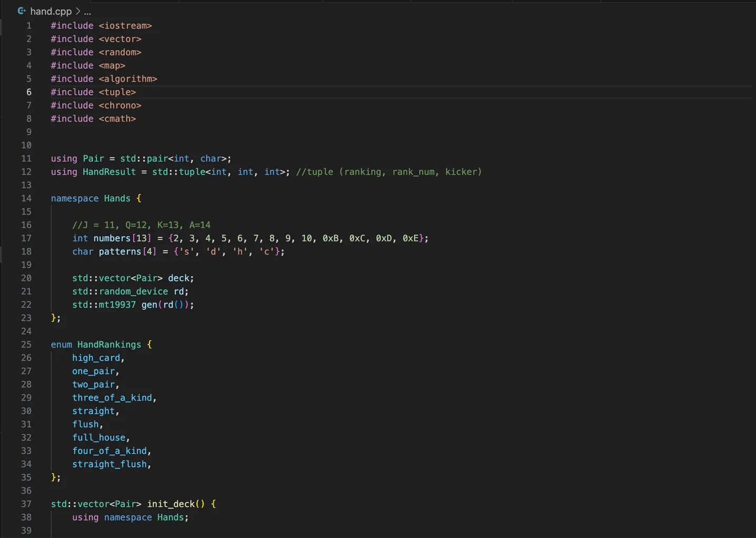Screen dimensions: 756x538
Task: Click on '<iostream>' include text
Action: [125, 26]
